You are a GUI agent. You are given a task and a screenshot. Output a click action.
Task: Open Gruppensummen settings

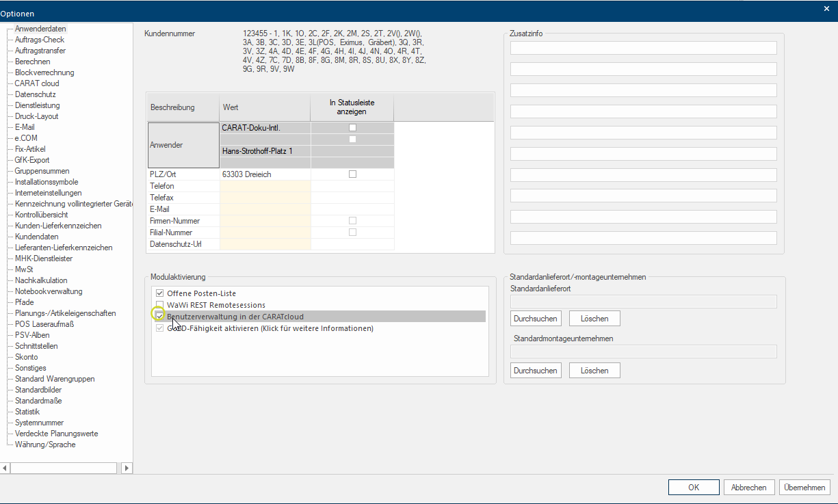[42, 171]
